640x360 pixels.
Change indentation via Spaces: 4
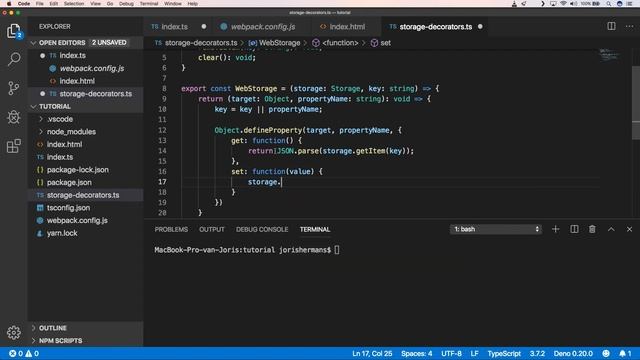point(416,353)
